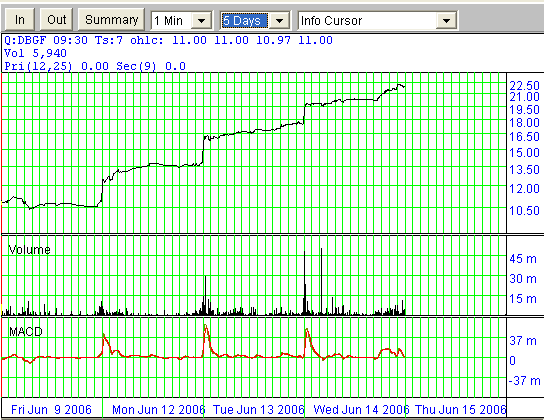Click the Vol 5,940 readout
The width and height of the screenshot is (544, 420).
35,53
